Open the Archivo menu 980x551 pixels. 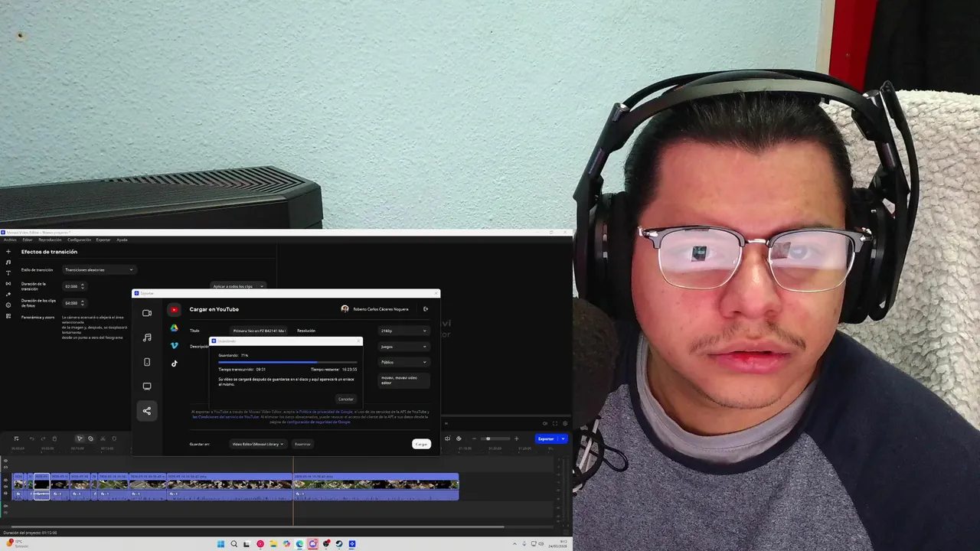pos(10,240)
